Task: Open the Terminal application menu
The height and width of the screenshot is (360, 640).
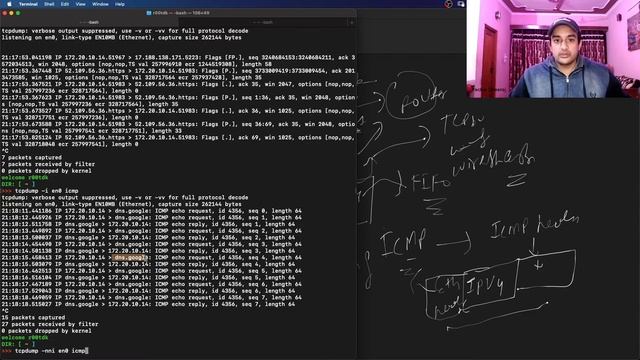Action: [x=28, y=4]
